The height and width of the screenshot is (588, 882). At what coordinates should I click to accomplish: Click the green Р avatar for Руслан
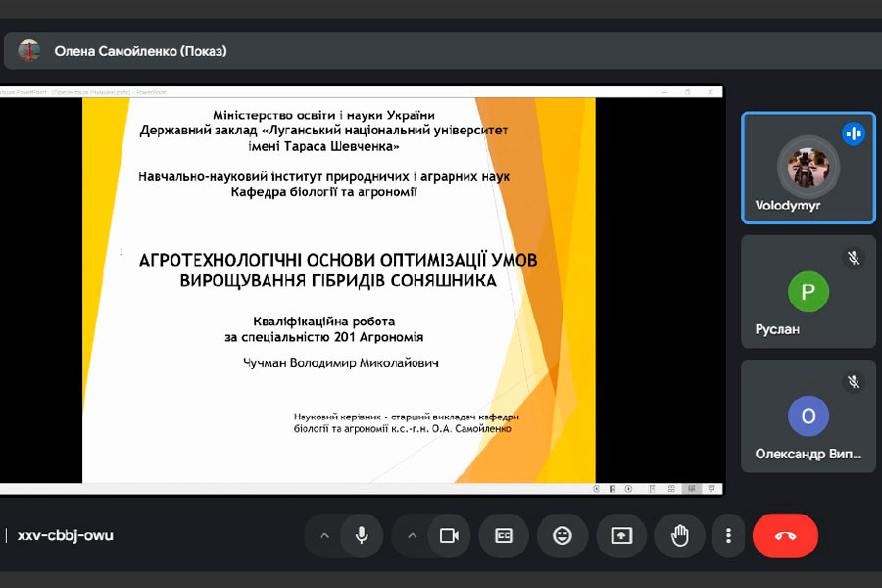click(808, 291)
